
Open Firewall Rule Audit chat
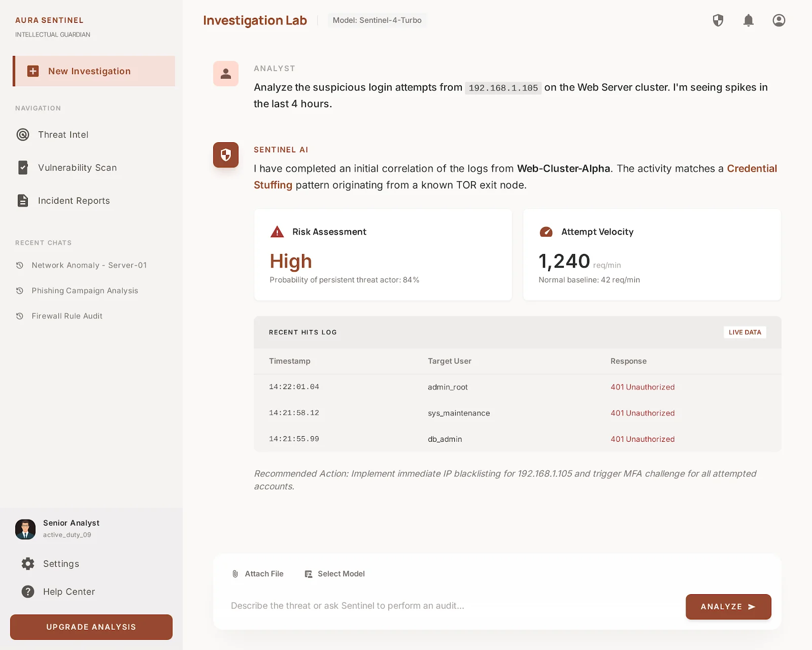pyautogui.click(x=67, y=316)
